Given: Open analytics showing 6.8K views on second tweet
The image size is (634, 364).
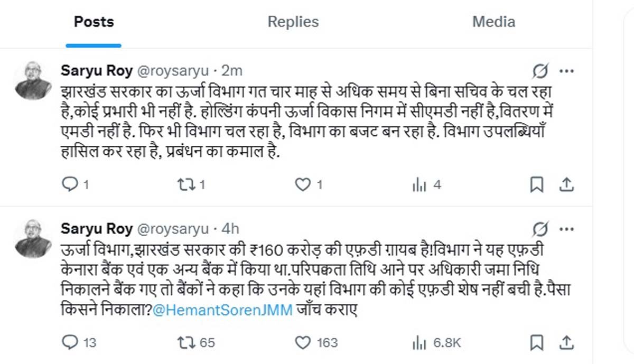Looking at the screenshot, I should pos(419,342).
